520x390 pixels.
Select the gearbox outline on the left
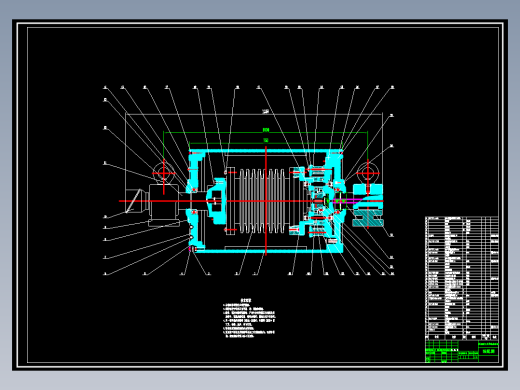[164, 205]
